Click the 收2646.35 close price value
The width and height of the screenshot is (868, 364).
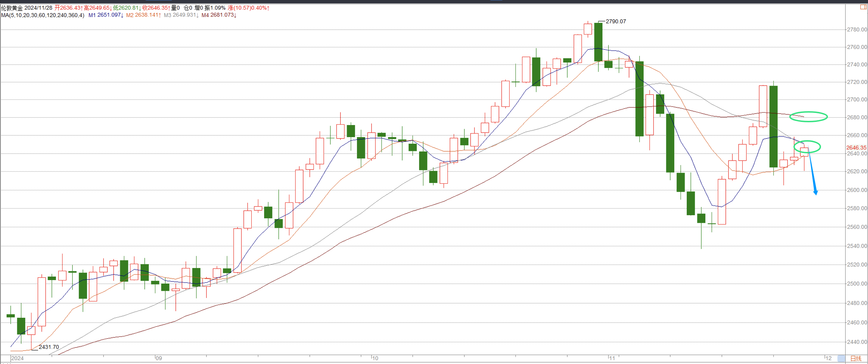(x=156, y=8)
